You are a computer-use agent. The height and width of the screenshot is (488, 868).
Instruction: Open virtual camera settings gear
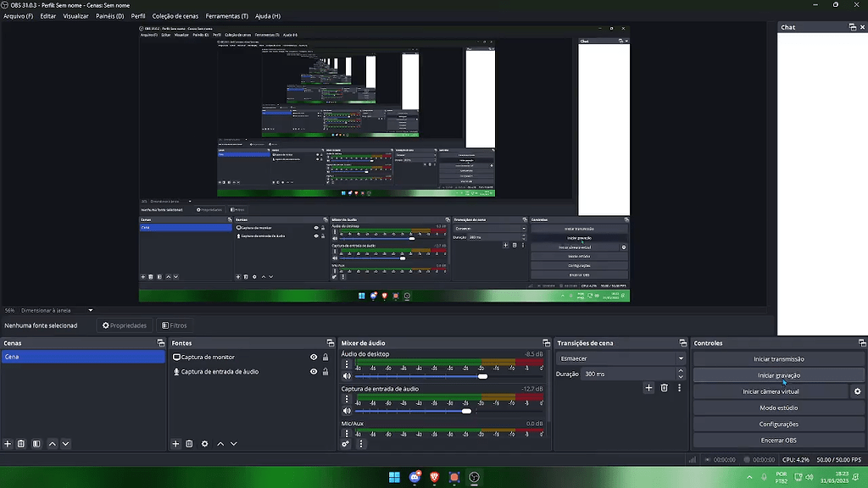[858, 391]
